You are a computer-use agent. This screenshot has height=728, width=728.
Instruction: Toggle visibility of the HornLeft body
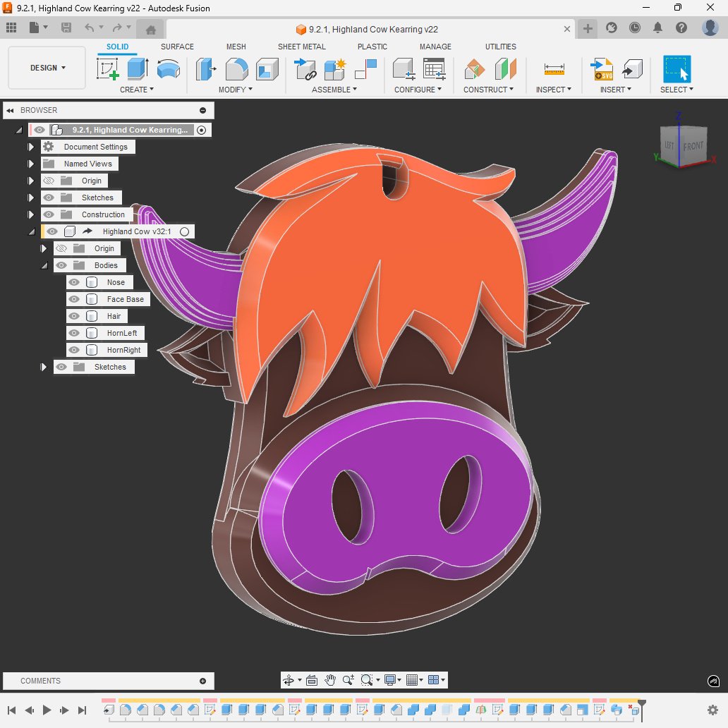coord(73,333)
